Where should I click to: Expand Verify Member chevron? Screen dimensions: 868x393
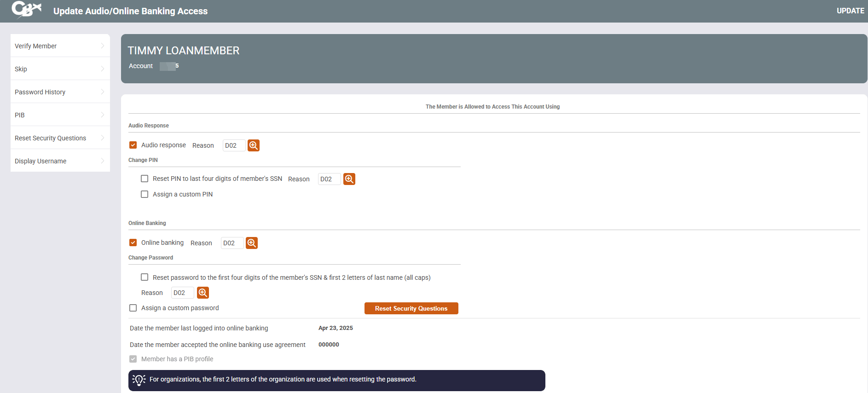102,46
